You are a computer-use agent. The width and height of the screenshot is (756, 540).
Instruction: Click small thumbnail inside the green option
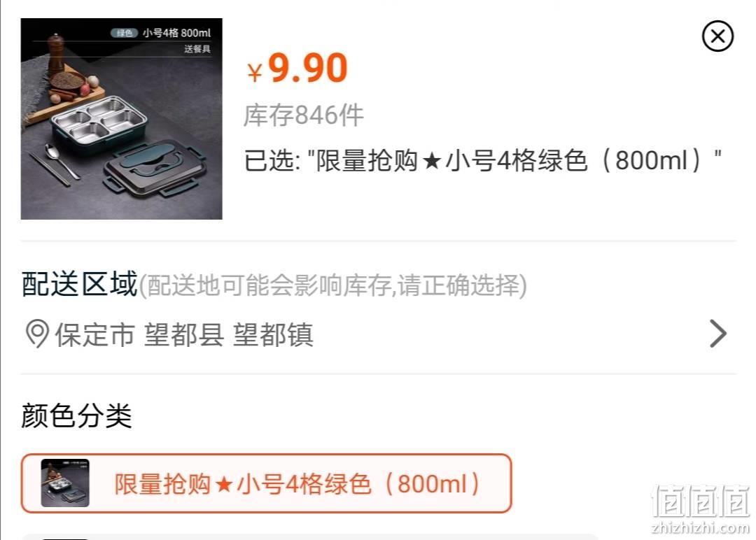point(65,483)
